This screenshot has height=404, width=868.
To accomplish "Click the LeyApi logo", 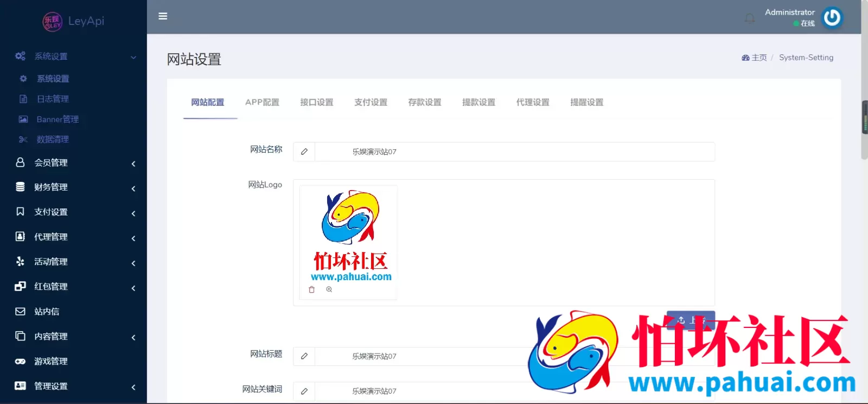I will tap(73, 21).
